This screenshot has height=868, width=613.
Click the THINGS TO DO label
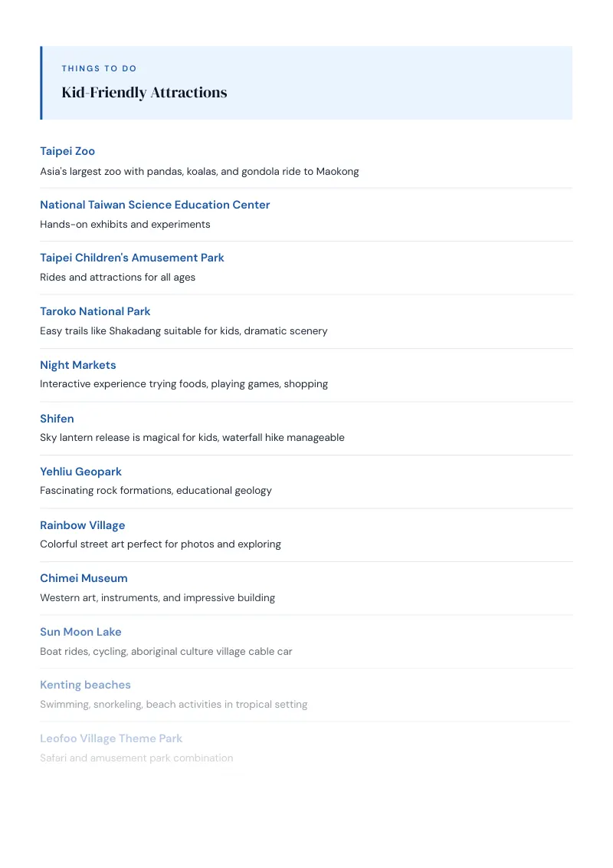pyautogui.click(x=99, y=69)
